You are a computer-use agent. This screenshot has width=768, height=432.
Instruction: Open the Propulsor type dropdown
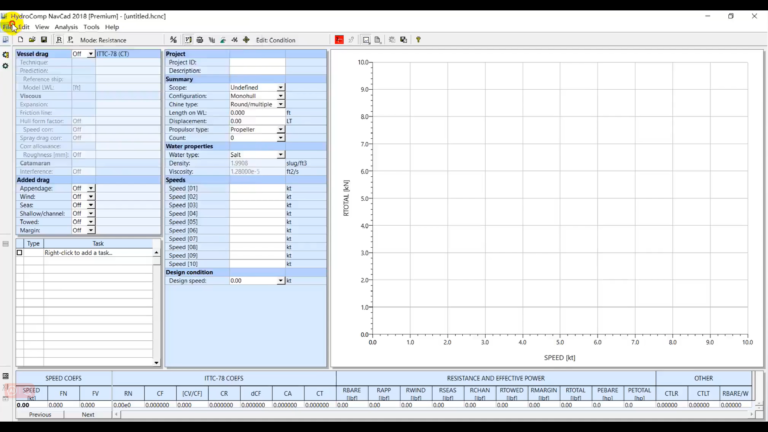tap(280, 129)
